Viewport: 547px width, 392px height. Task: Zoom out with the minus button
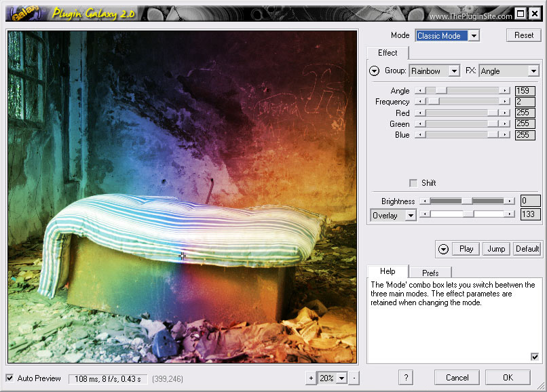coord(355,378)
